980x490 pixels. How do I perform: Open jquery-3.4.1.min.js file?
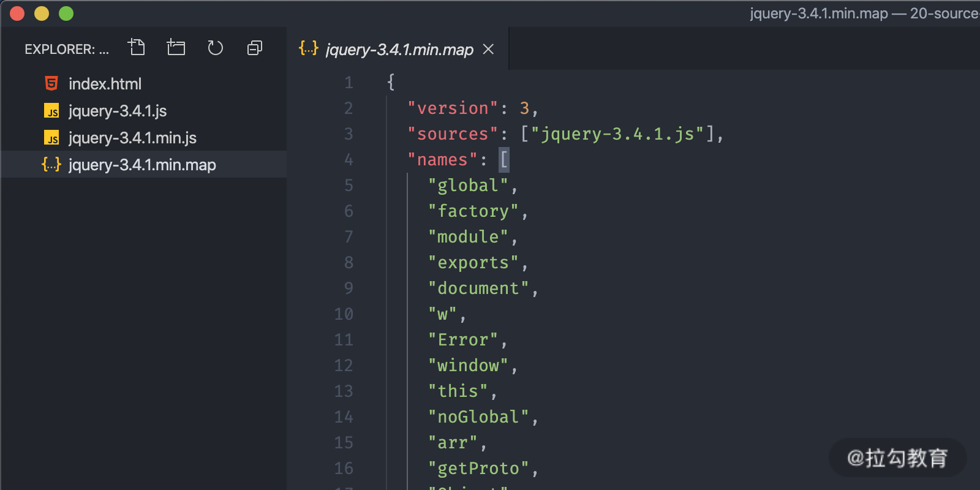point(144,138)
